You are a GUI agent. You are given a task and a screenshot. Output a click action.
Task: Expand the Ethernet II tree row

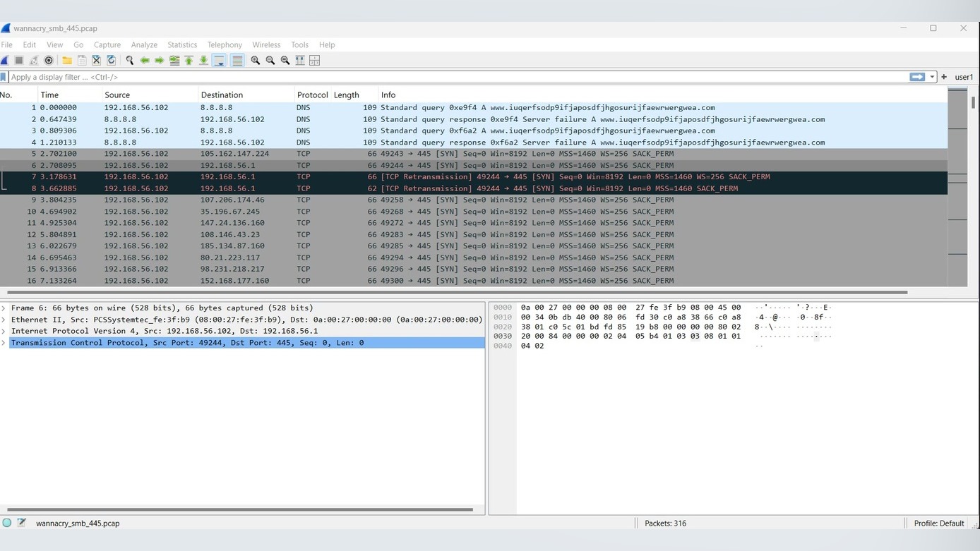(4, 320)
